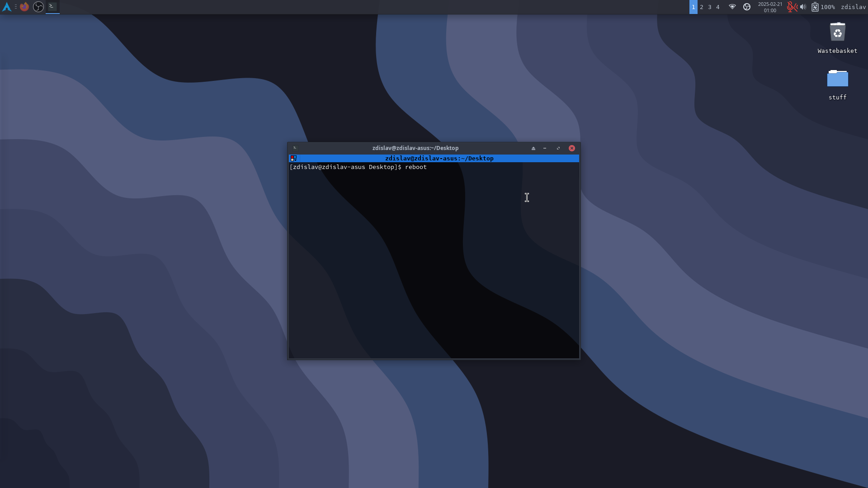Launch Firefox from the panel
Image resolution: width=868 pixels, height=488 pixels.
(x=24, y=7)
